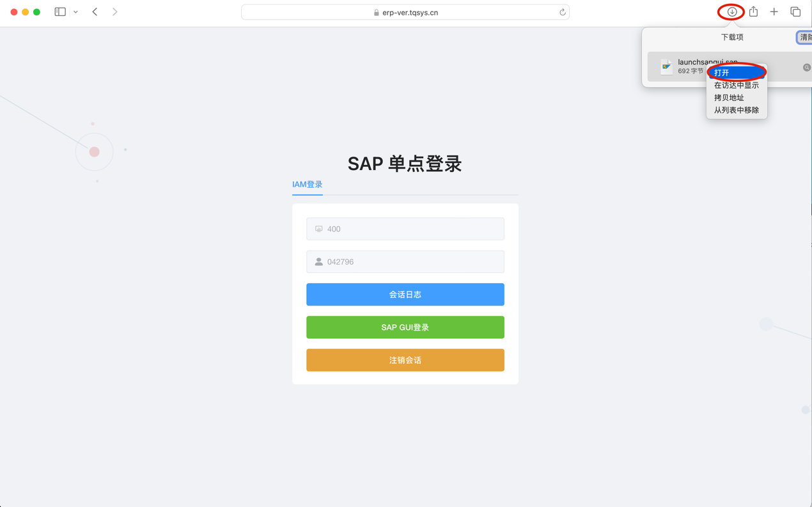Expand the sidebar options chevron
The image size is (812, 507).
click(75, 12)
